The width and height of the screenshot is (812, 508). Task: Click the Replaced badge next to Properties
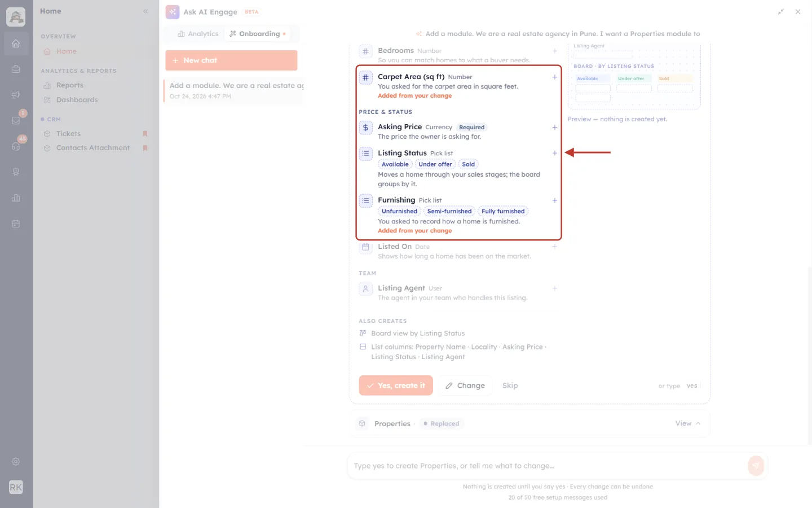click(x=442, y=423)
